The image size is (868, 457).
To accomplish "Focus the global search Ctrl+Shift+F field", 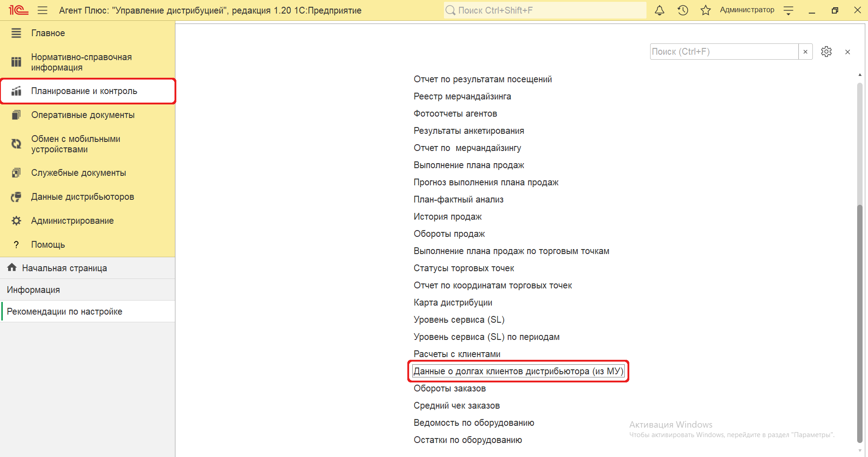I will tap(545, 10).
